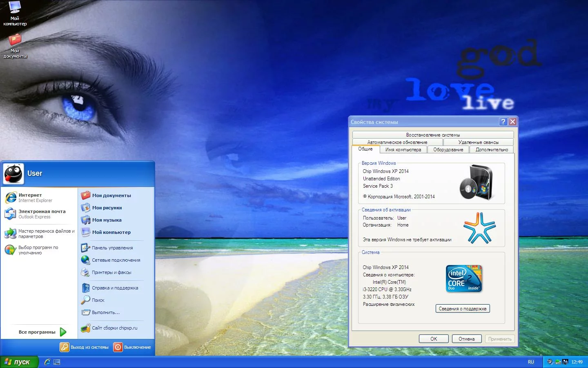Select Восстановление системы tab
This screenshot has height=368, width=588.
433,135
